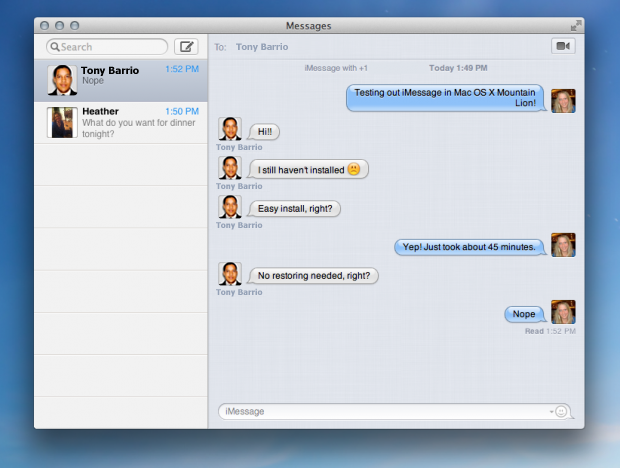The height and width of the screenshot is (468, 620).
Task: Click the "Read 1:52 PM" receipt
Action: coord(550,331)
